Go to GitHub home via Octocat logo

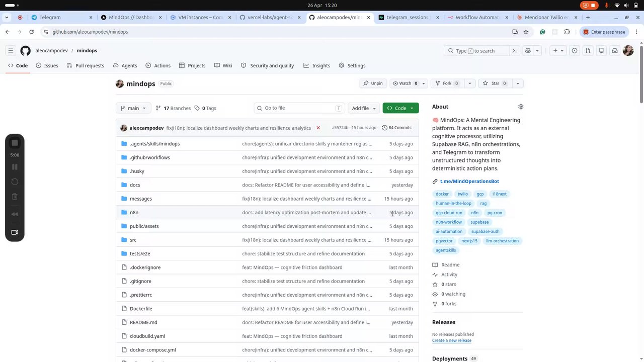pyautogui.click(x=25, y=51)
